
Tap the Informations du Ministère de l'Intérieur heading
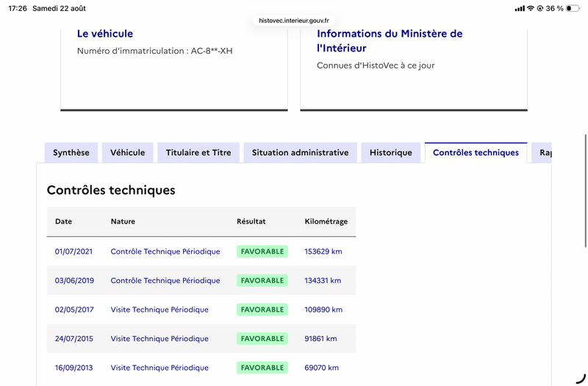390,41
